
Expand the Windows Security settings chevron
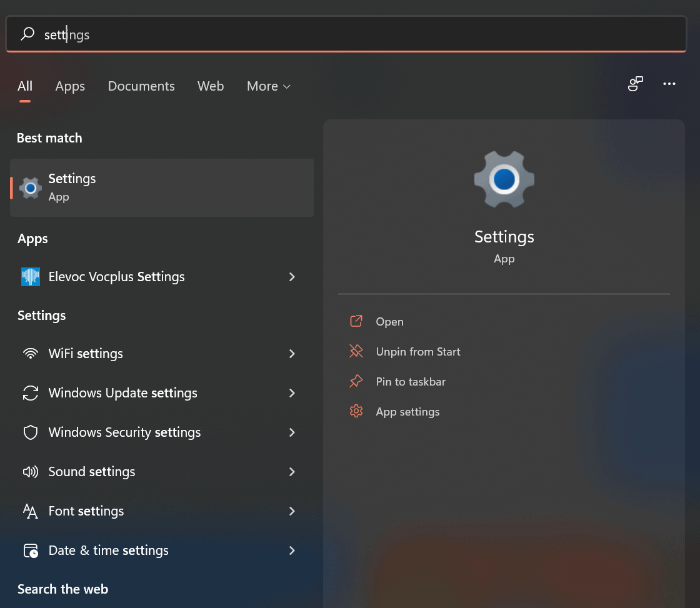[292, 432]
